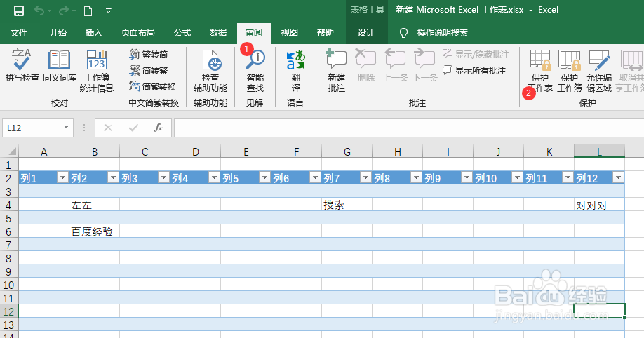Select row header 4
The height and width of the screenshot is (338, 644).
coord(9,205)
